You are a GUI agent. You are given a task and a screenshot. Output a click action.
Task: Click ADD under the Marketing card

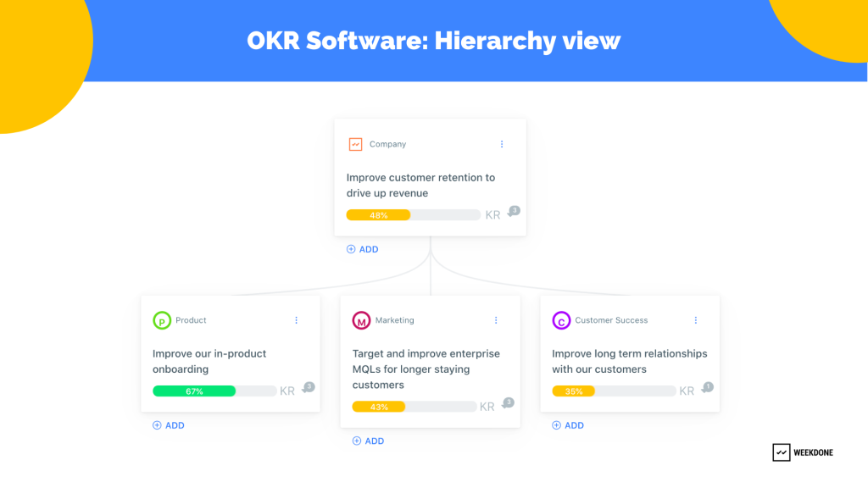point(368,441)
